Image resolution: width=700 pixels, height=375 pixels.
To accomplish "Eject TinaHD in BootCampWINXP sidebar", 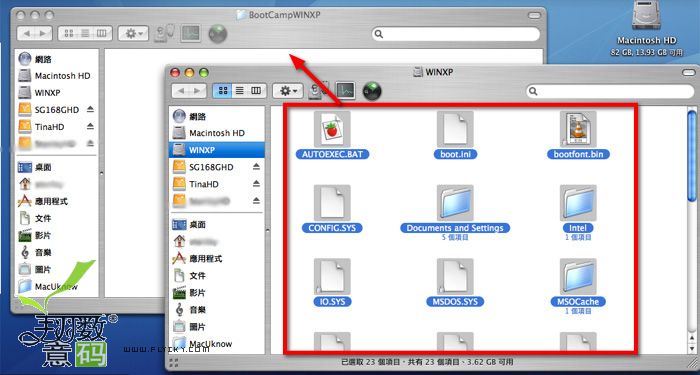I will [90, 126].
